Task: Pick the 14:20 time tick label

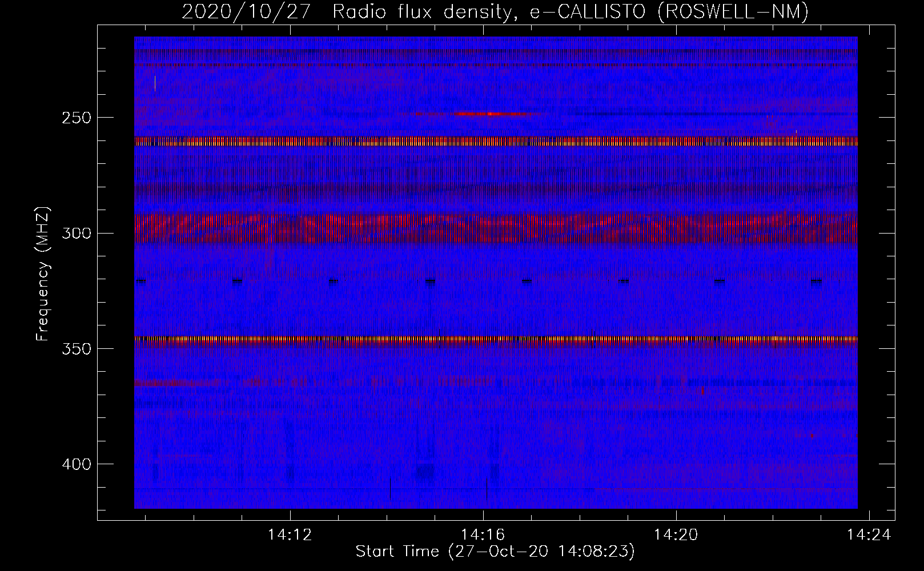Action: click(676, 535)
